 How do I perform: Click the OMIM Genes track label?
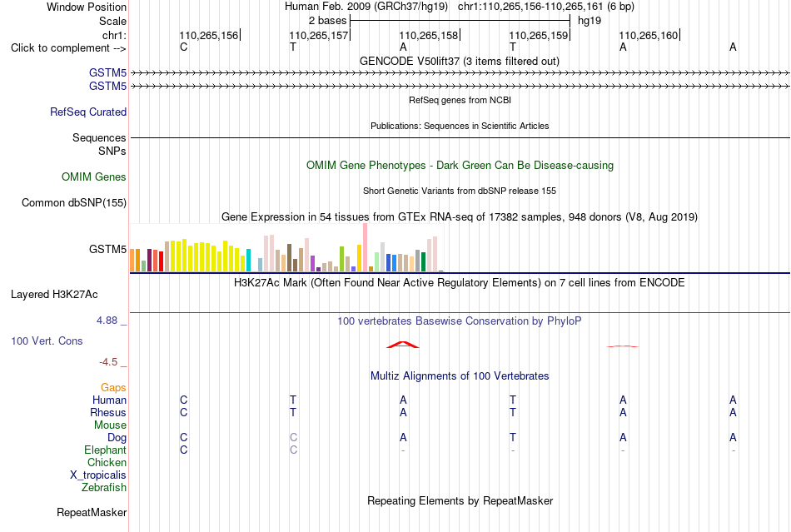(93, 177)
